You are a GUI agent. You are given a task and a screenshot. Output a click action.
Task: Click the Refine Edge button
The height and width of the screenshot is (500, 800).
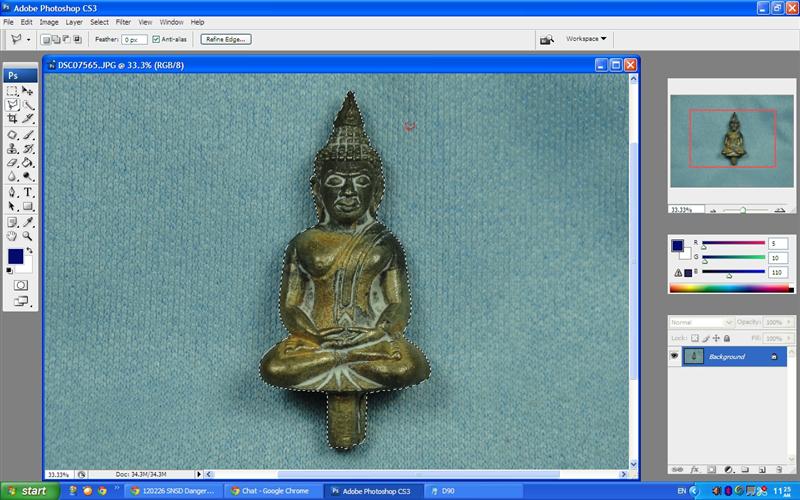pyautogui.click(x=225, y=39)
